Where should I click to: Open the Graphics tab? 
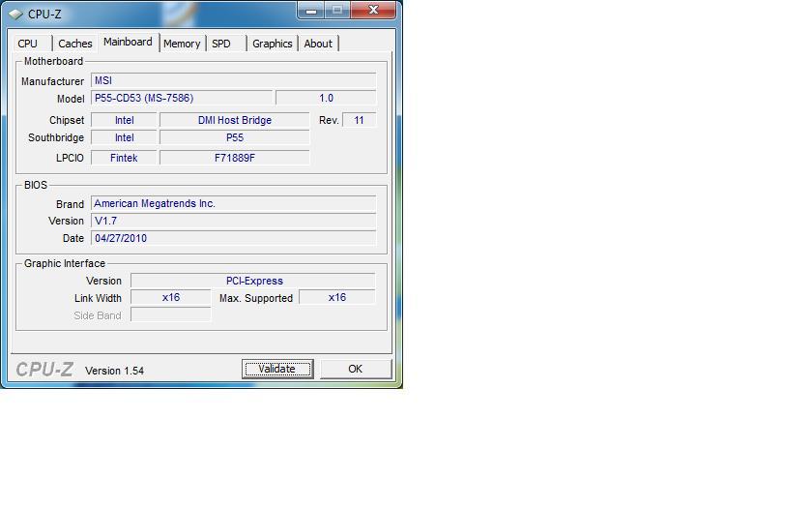tap(273, 44)
